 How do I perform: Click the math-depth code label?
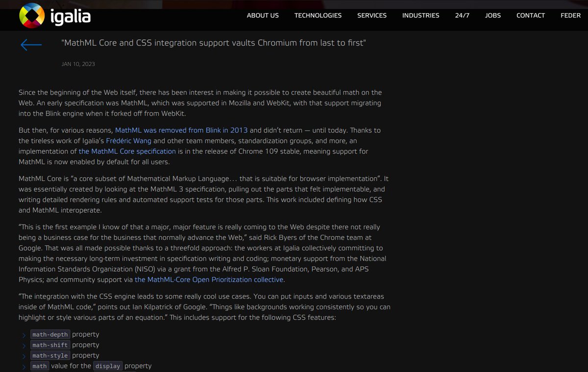50,335
